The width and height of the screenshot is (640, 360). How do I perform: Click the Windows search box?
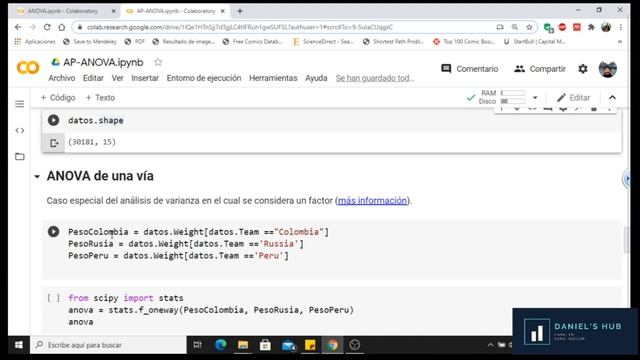pyautogui.click(x=108, y=345)
